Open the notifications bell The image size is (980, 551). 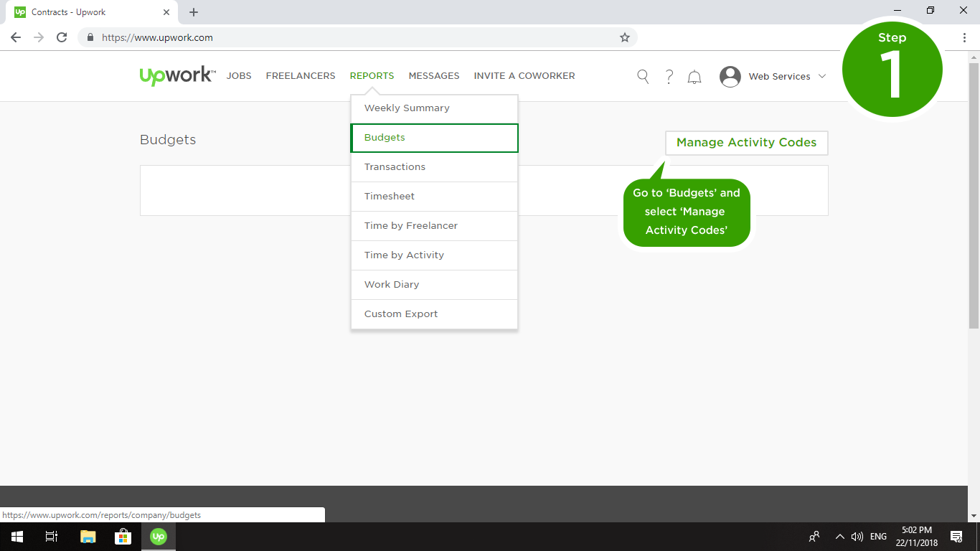click(x=694, y=77)
